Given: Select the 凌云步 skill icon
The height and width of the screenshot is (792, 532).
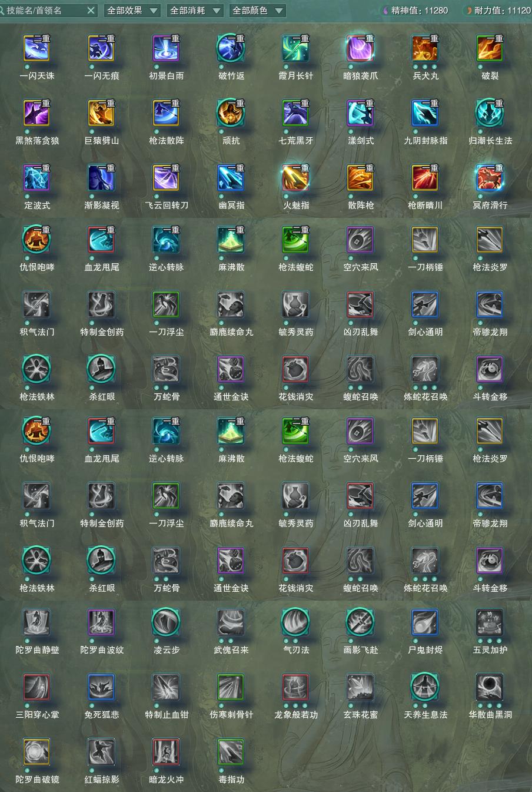Looking at the screenshot, I should tap(166, 622).
